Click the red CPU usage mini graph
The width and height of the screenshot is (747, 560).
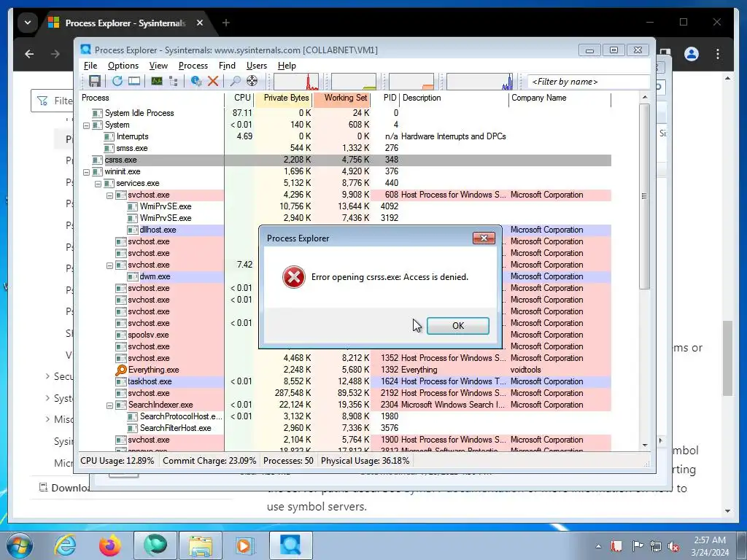pos(296,82)
